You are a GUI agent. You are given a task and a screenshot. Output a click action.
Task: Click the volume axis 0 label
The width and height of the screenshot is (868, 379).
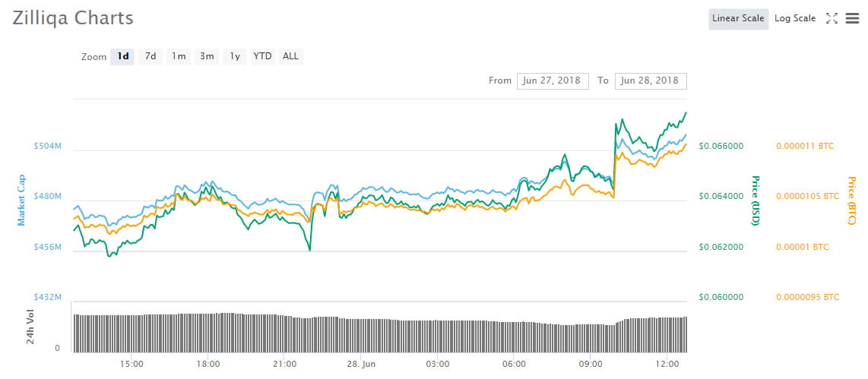point(58,349)
